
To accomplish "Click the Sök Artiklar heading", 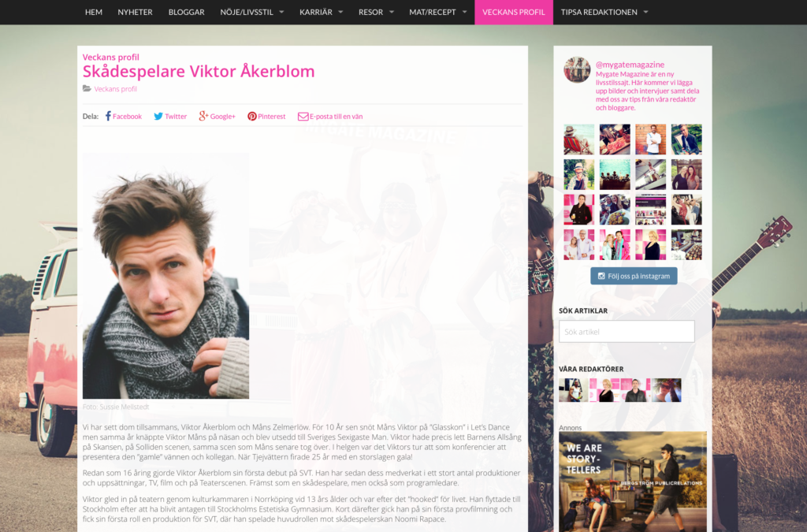I will point(583,311).
